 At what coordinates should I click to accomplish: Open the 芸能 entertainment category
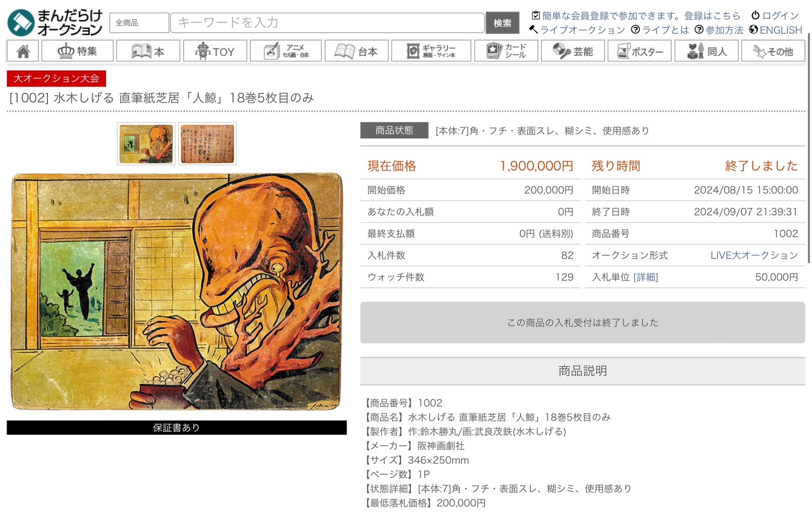pos(573,52)
